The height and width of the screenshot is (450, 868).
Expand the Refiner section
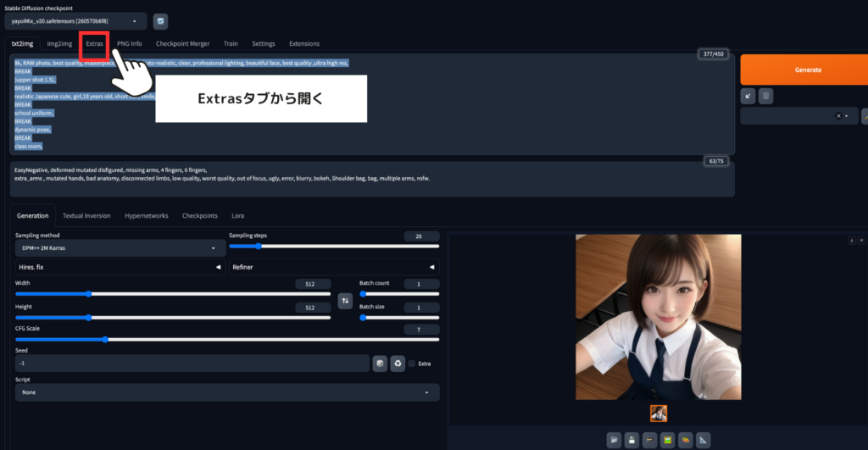pos(334,267)
